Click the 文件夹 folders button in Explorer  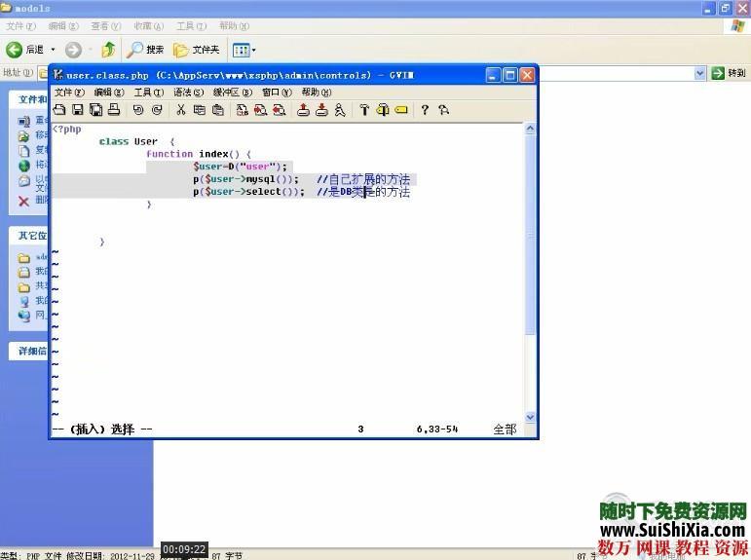[x=196, y=50]
